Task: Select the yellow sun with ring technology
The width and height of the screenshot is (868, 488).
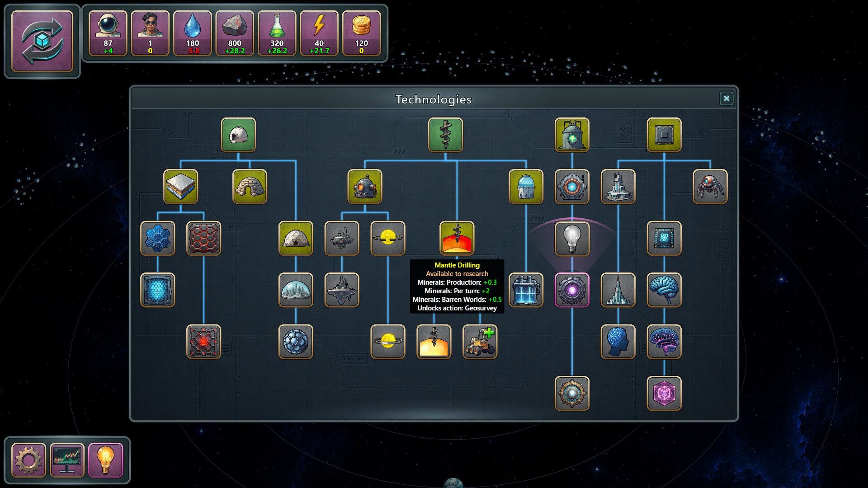Action: [x=388, y=238]
